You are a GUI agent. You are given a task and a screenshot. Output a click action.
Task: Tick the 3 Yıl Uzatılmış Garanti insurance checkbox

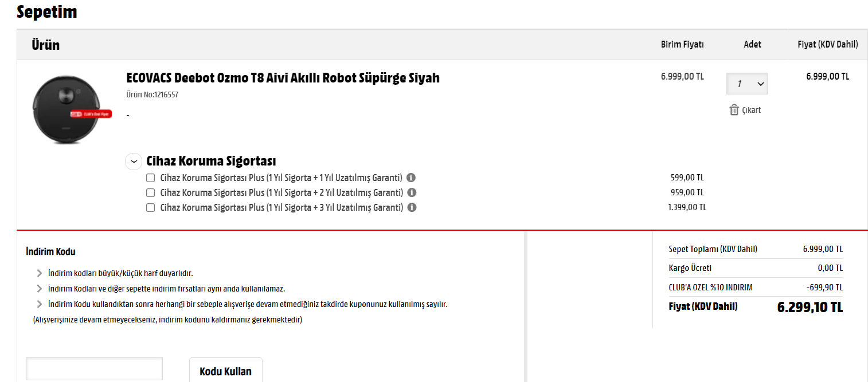pos(151,207)
